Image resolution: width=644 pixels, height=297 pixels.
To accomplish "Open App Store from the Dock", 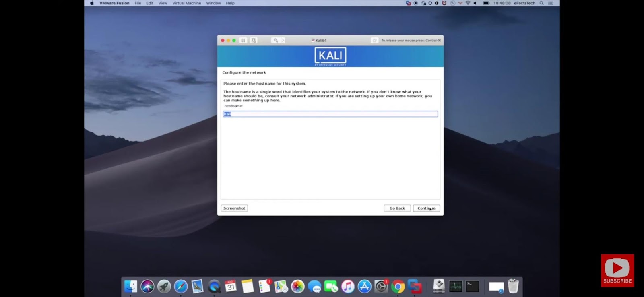I will [365, 286].
